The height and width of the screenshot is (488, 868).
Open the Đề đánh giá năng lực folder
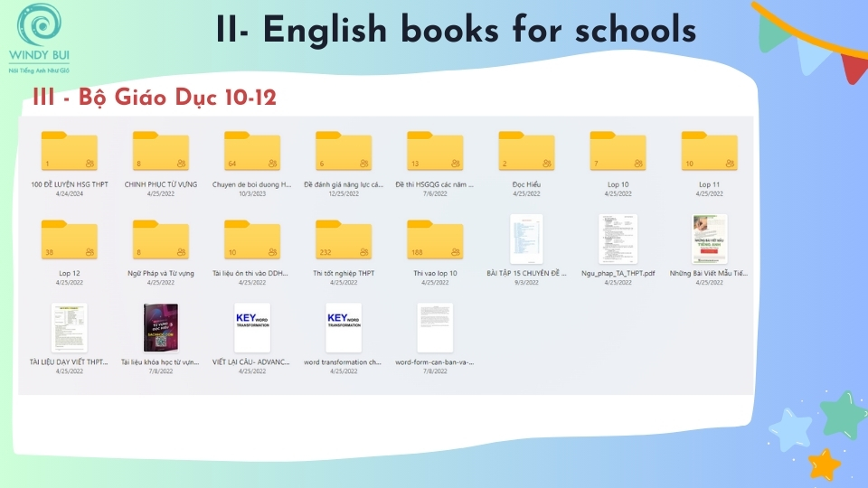[x=344, y=152]
